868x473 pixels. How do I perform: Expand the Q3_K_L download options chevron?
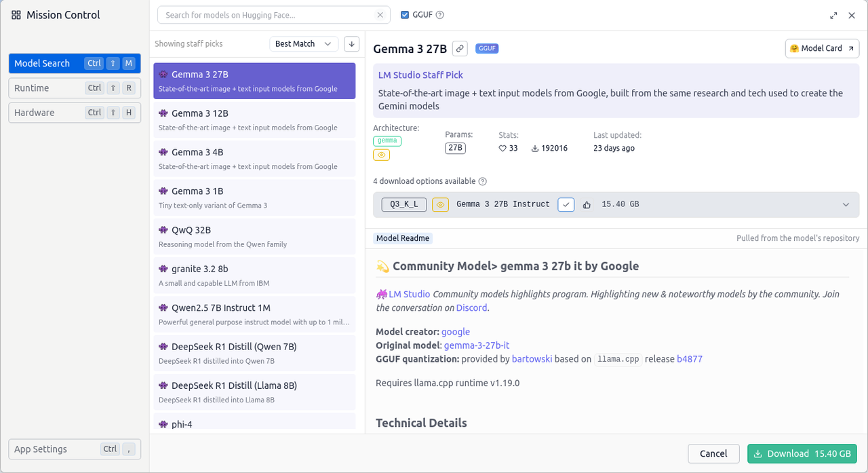(846, 204)
